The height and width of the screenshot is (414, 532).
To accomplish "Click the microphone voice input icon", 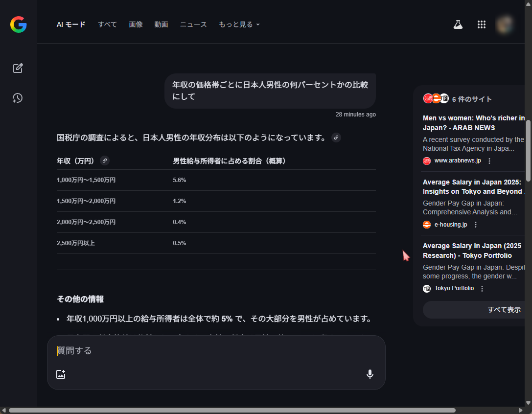I will pyautogui.click(x=370, y=374).
